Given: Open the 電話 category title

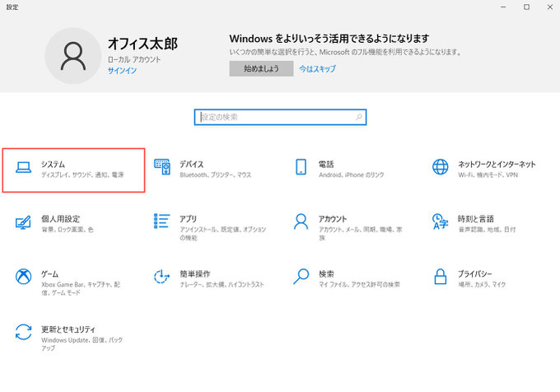Looking at the screenshot, I should click(x=326, y=164).
